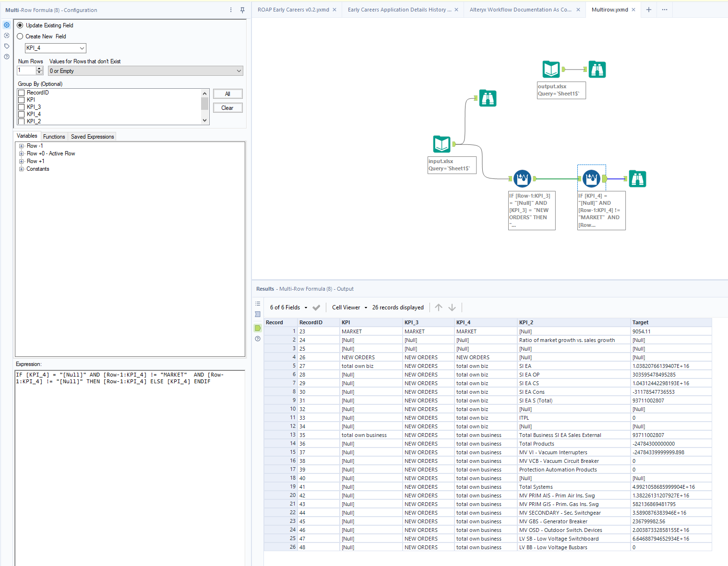Screen dimensions: 728x566
Task: Check the RecordID checkbox in Group By list
Action: point(22,93)
